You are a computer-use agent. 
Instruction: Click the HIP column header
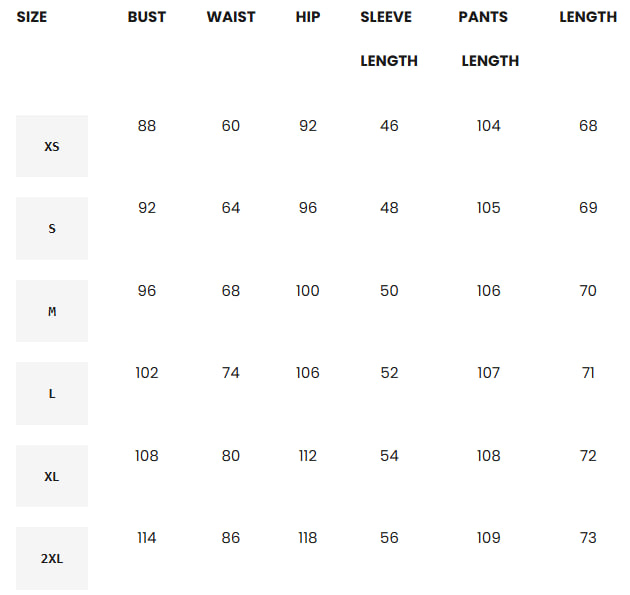point(308,17)
